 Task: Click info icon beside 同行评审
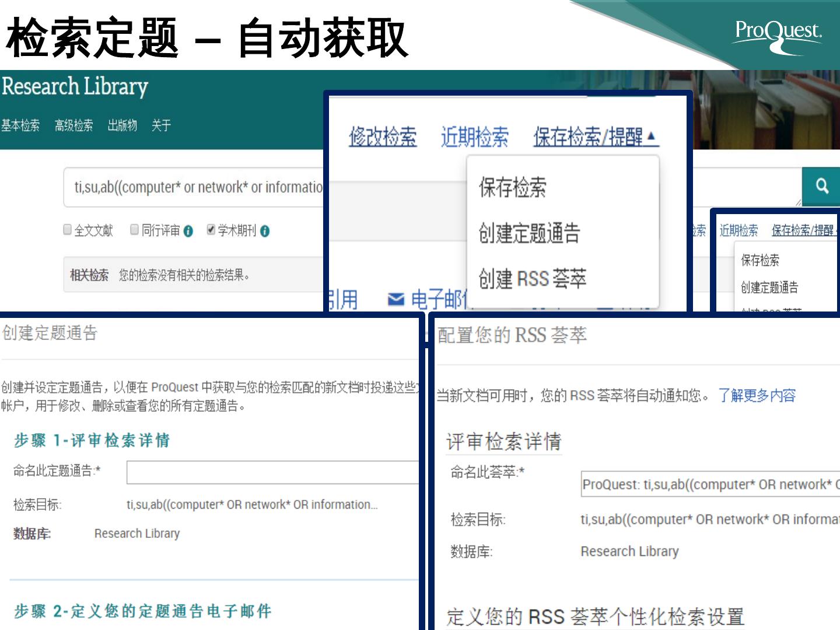(x=188, y=231)
